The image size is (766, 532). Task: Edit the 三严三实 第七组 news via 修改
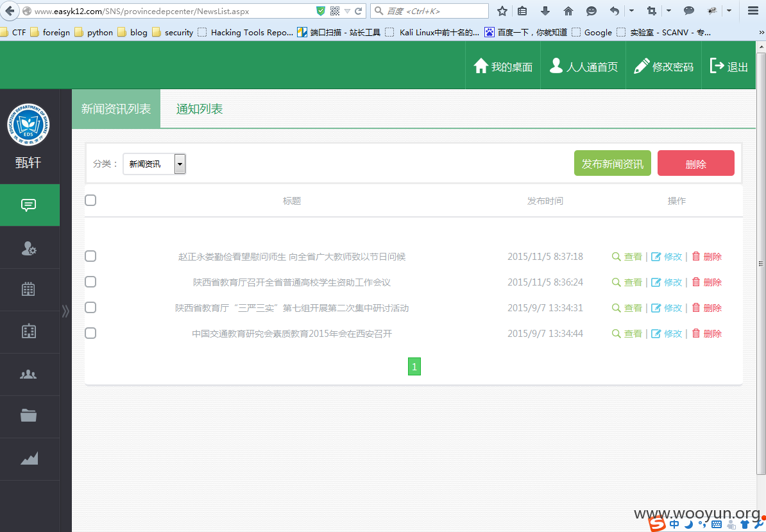pos(667,308)
